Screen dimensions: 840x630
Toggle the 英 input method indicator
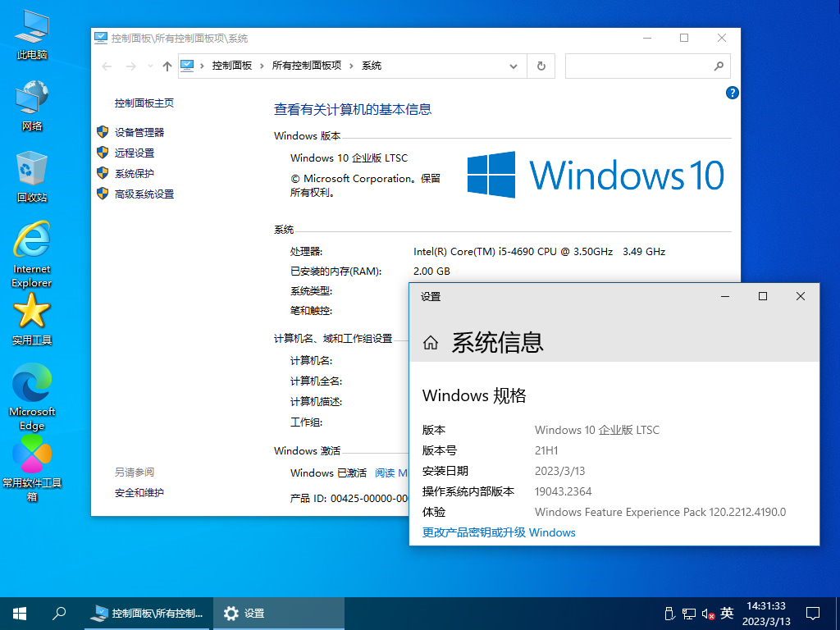point(727,613)
